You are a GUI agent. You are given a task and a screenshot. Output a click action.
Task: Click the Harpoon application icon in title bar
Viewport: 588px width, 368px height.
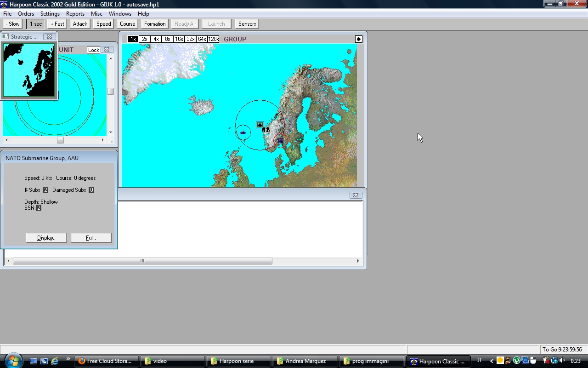click(4, 4)
